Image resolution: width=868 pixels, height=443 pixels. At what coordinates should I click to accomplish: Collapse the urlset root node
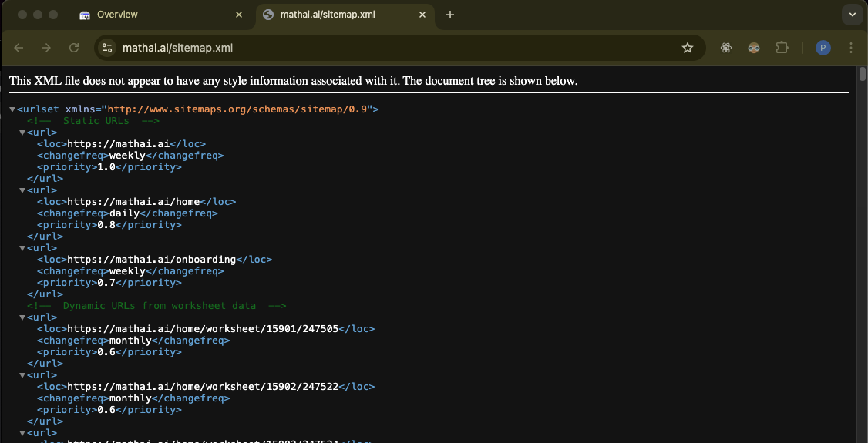click(12, 109)
